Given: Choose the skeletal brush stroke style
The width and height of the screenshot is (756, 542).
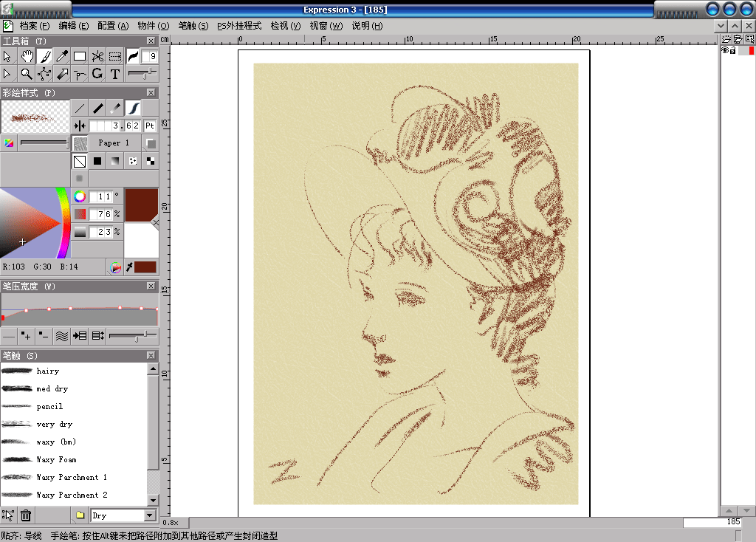Looking at the screenshot, I should click(133, 108).
